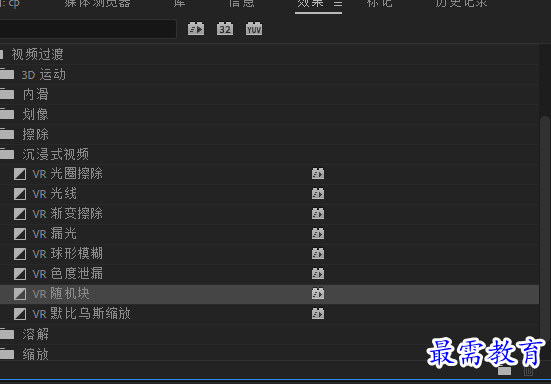Open the 沉浸式视频 folder icon
The width and height of the screenshot is (551, 384).
point(7,154)
